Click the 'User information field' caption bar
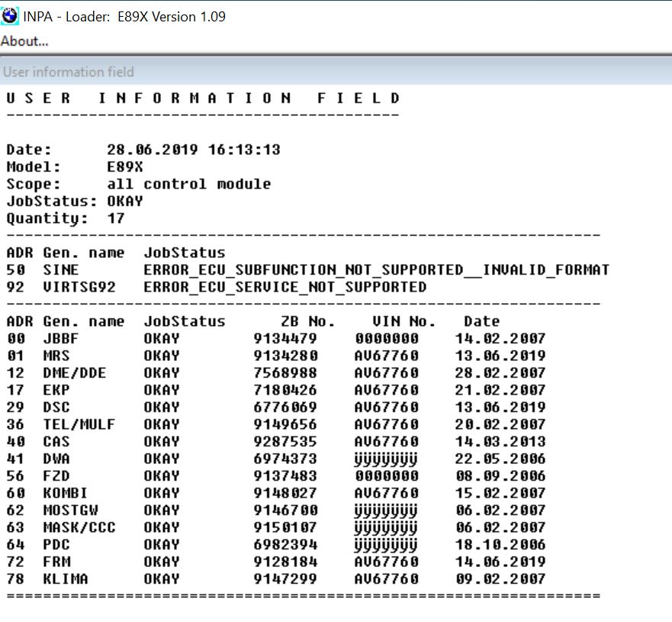Screen dimensions: 672x622 click(x=336, y=72)
